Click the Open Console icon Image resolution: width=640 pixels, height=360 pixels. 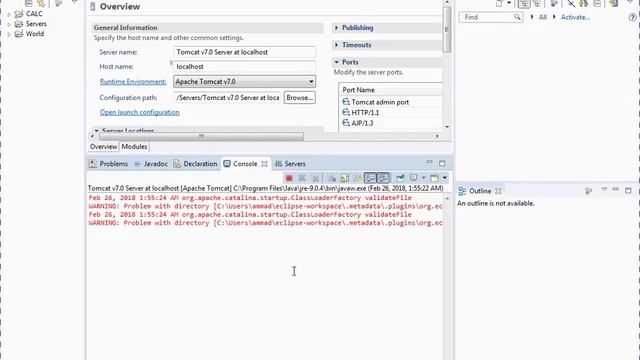[x=434, y=178]
